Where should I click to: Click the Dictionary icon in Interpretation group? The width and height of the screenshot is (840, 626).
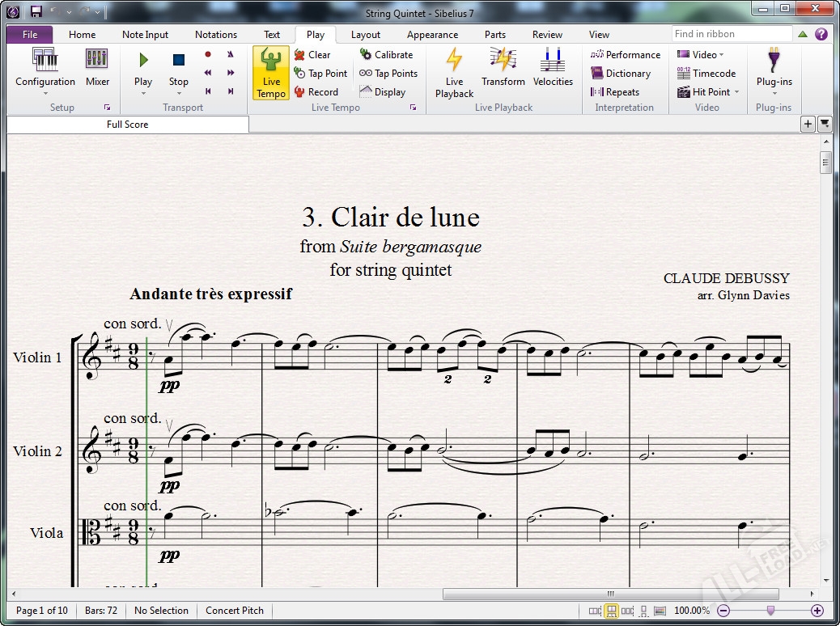624,73
